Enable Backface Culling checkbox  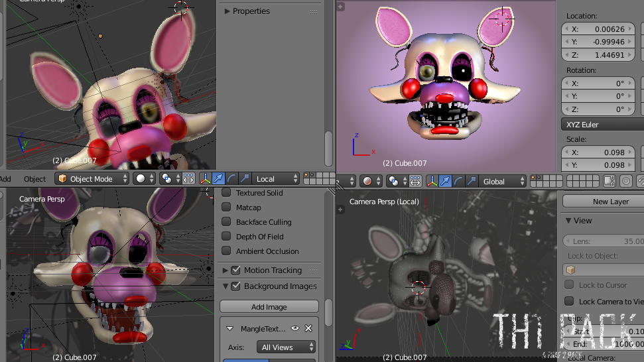point(226,221)
